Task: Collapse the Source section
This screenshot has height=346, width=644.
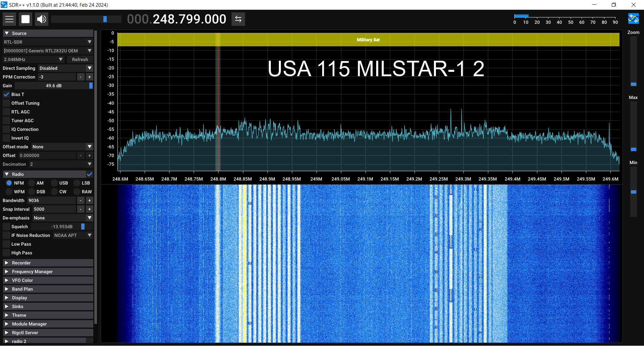Action: [x=48, y=33]
